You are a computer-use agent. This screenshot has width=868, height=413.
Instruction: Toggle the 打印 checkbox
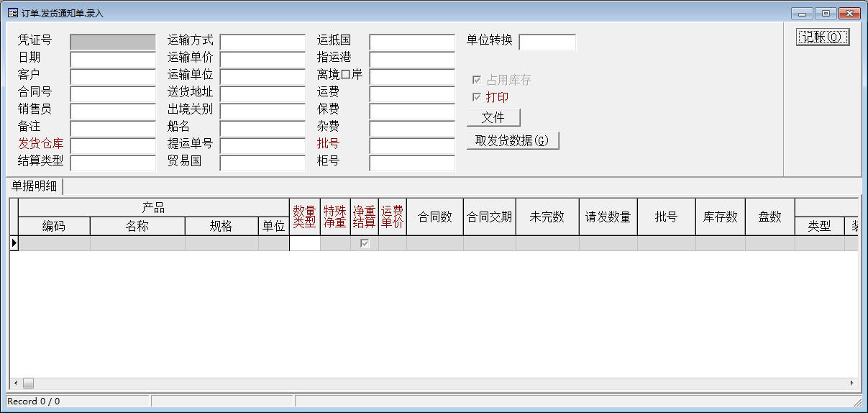pos(476,97)
